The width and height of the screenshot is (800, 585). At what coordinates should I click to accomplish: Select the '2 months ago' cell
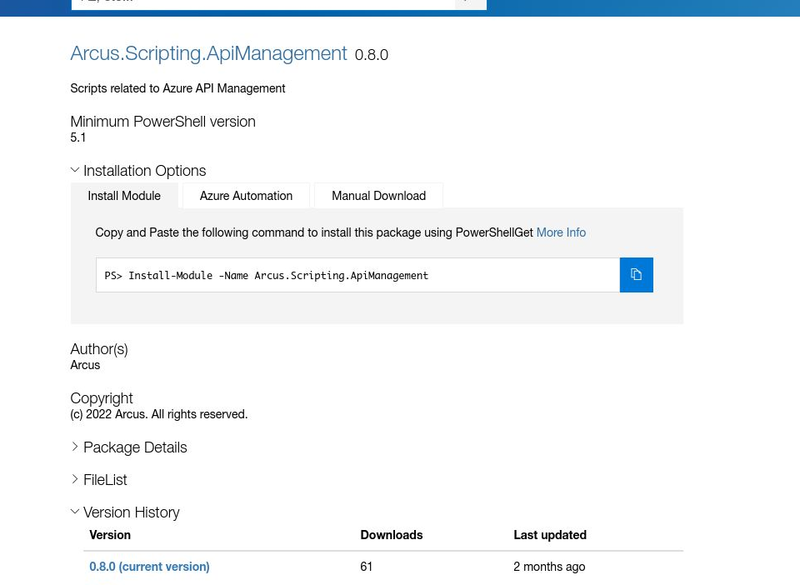pyautogui.click(x=549, y=567)
